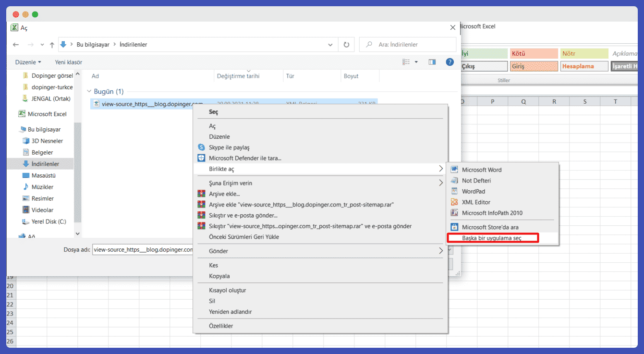
Task: Choose Seç in context menu
Action: (x=320, y=112)
